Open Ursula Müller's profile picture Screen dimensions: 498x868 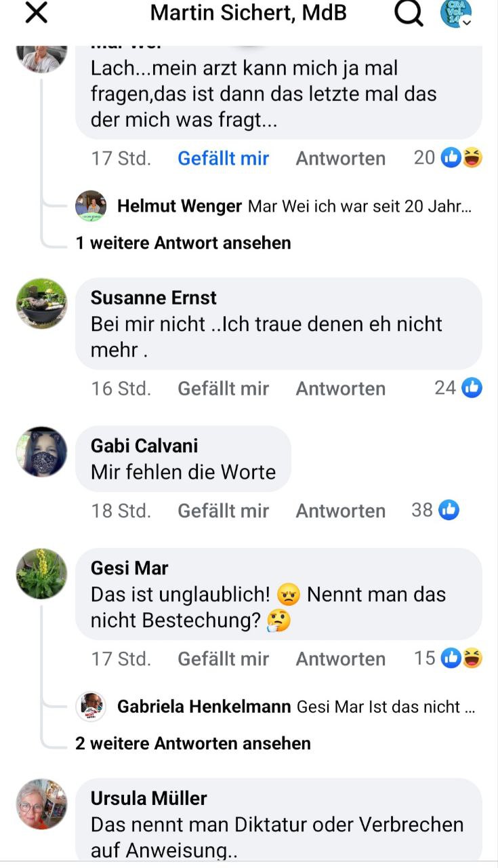point(41,804)
